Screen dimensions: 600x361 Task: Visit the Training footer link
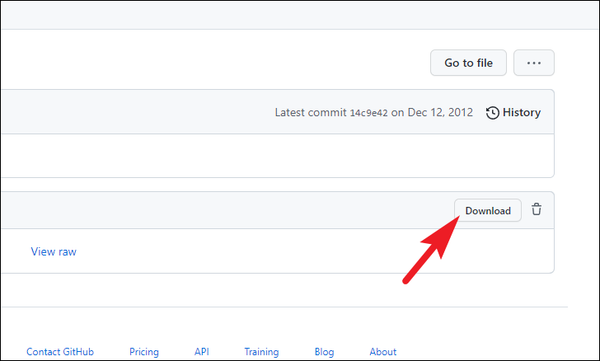[261, 352]
